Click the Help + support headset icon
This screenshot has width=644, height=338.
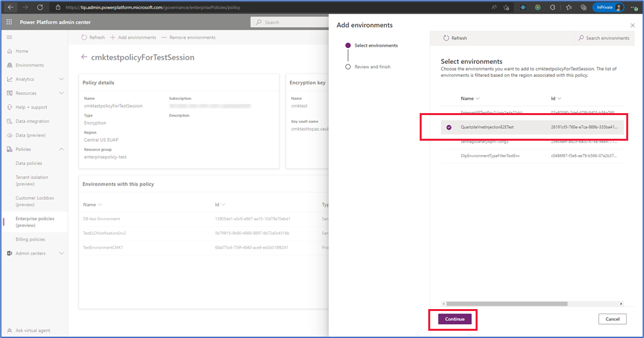[10, 107]
